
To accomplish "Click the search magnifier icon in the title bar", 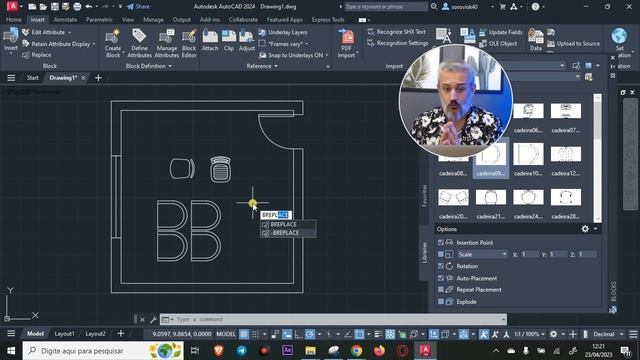I will 434,7.
